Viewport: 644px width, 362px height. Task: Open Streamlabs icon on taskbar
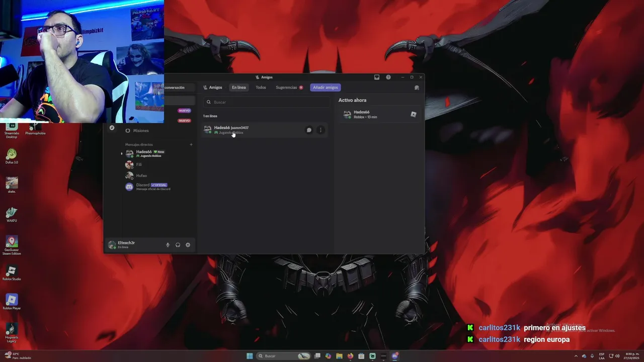(x=372, y=356)
